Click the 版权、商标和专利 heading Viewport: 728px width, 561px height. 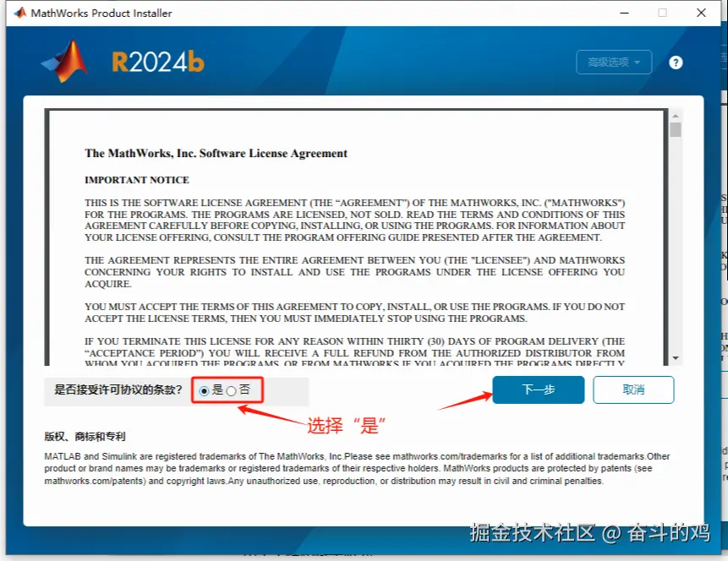85,436
